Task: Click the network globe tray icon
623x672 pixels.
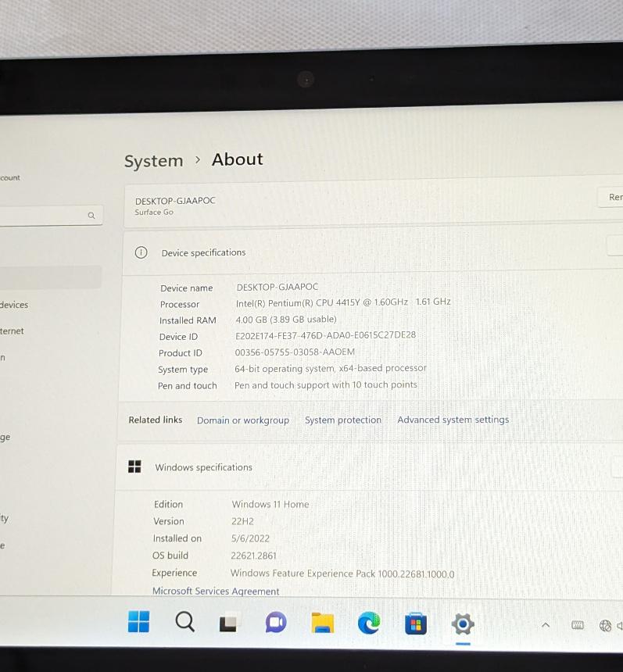Action: (x=604, y=625)
